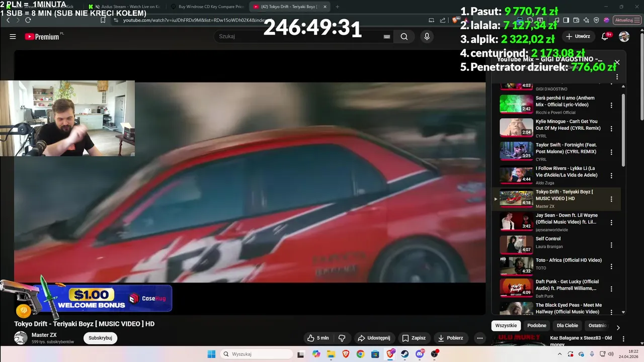Open more actions menu below the video
Screen dimensions: 644x362
click(x=480, y=338)
